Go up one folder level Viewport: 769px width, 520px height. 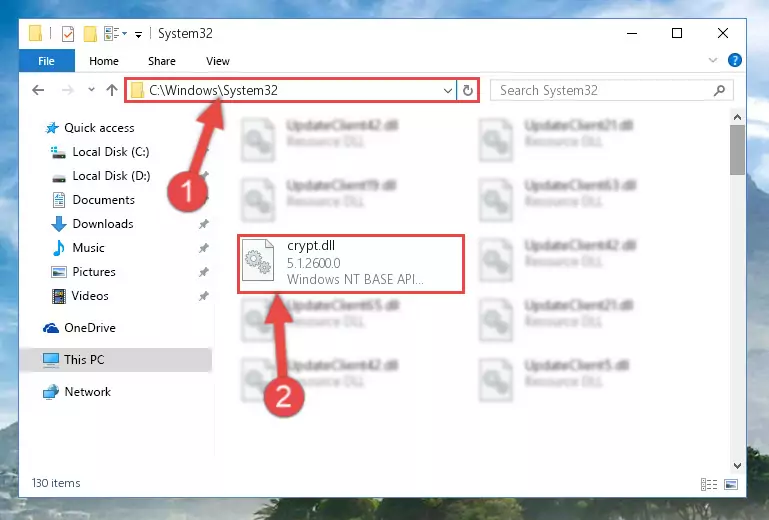(x=112, y=90)
